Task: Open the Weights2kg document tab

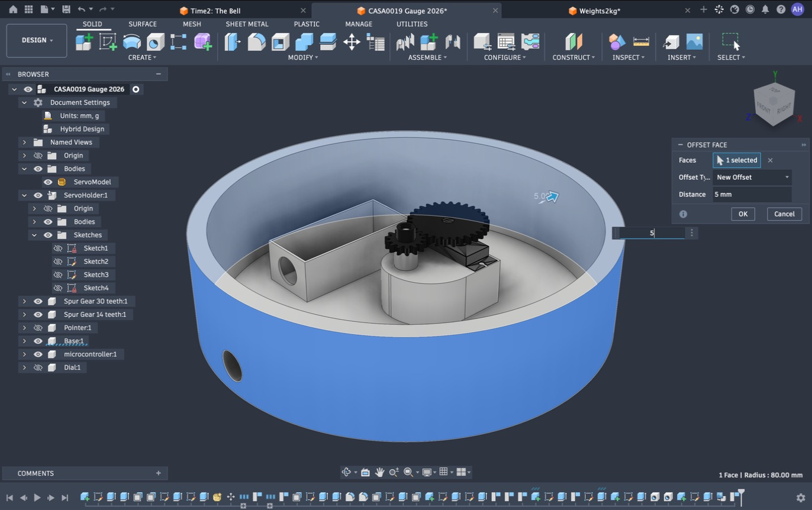Action: pos(600,11)
